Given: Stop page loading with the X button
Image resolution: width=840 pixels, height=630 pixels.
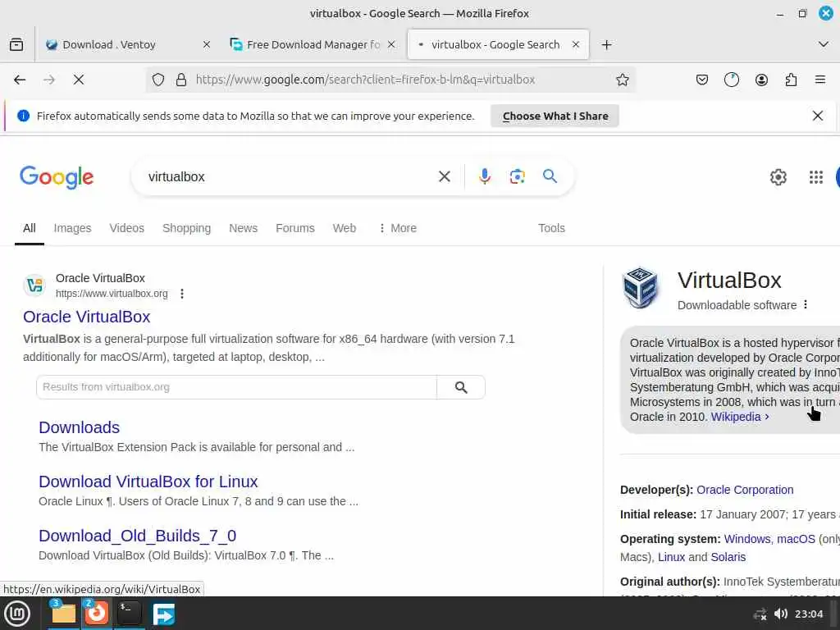Looking at the screenshot, I should (x=78, y=80).
